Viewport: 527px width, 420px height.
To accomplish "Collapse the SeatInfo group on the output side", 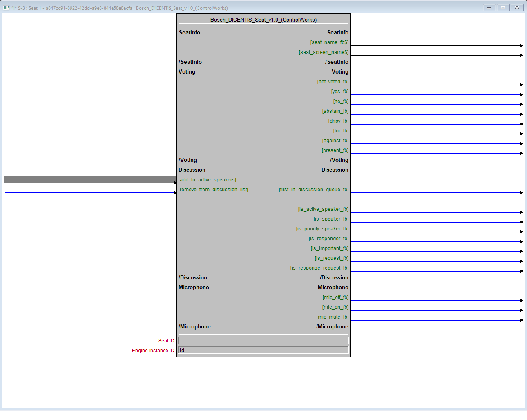I will (352, 33).
